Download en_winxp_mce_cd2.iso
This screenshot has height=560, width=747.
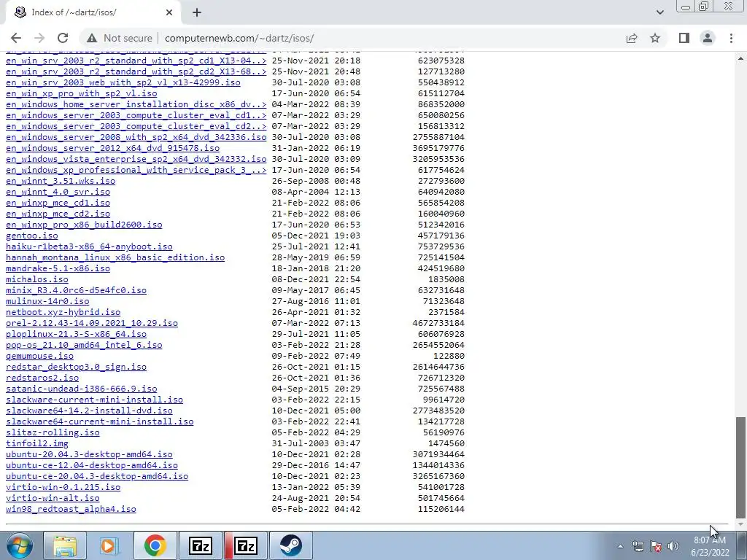click(58, 214)
